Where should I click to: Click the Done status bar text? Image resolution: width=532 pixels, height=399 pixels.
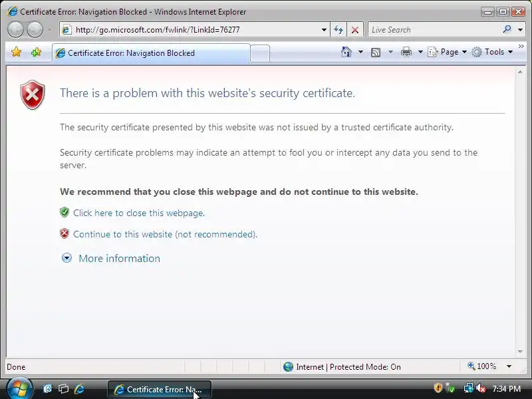[x=16, y=367]
